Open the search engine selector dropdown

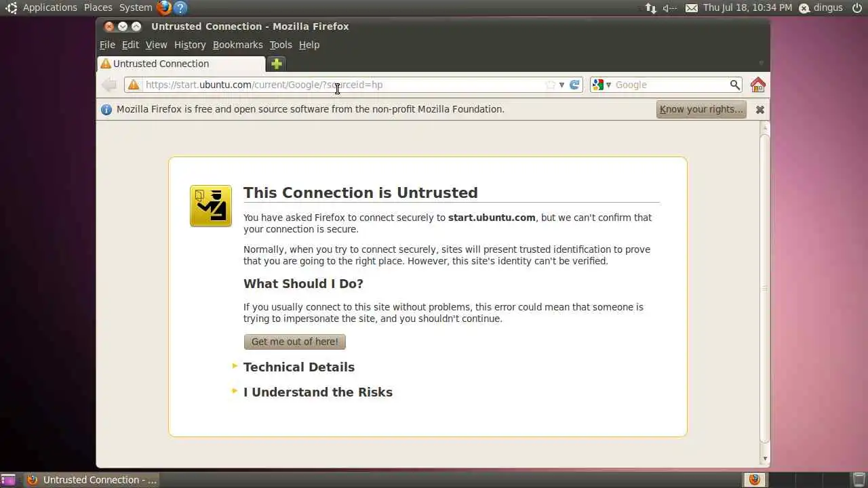(x=601, y=85)
